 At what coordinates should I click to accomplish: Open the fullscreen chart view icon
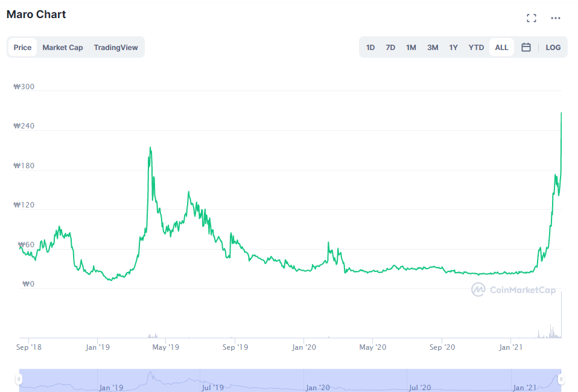531,18
